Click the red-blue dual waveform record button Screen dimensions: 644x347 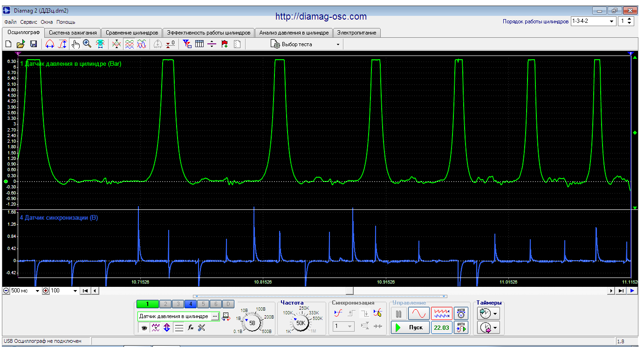pyautogui.click(x=441, y=313)
